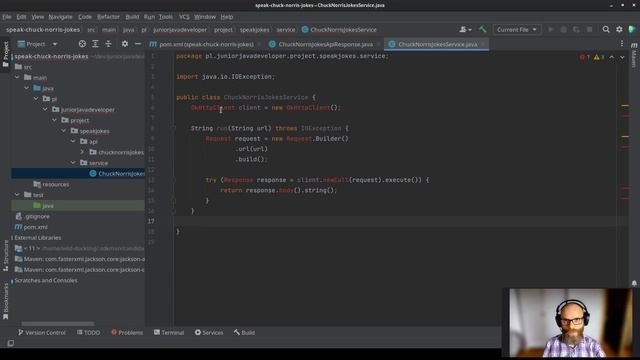Click the error count indicator in editor
This screenshot has height=360, width=640.
point(584,57)
